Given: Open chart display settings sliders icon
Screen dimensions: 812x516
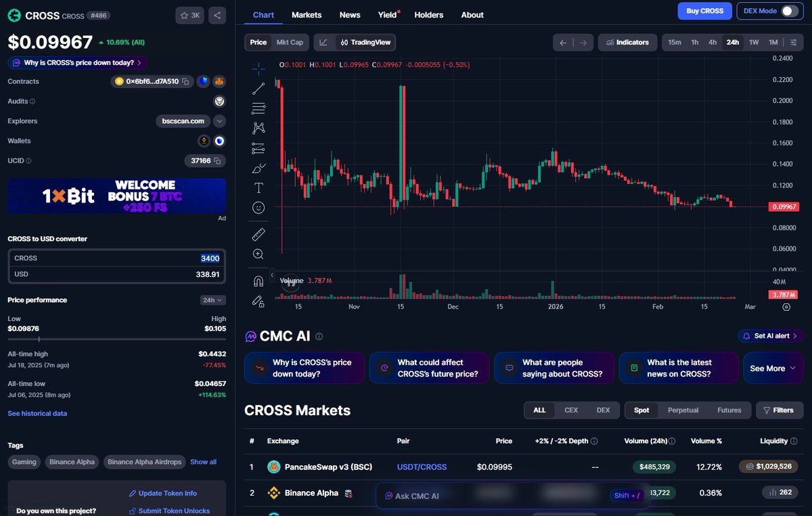Looking at the screenshot, I should coord(793,42).
